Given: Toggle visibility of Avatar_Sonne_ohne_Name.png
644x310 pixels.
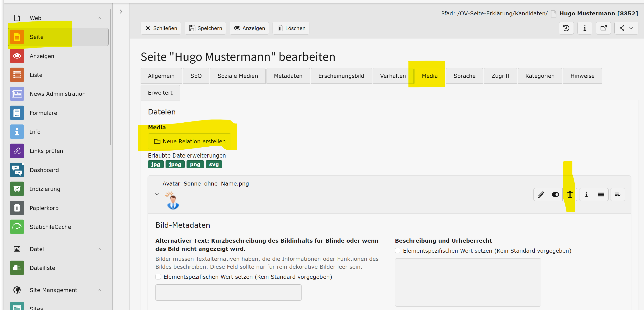Looking at the screenshot, I should [x=555, y=194].
